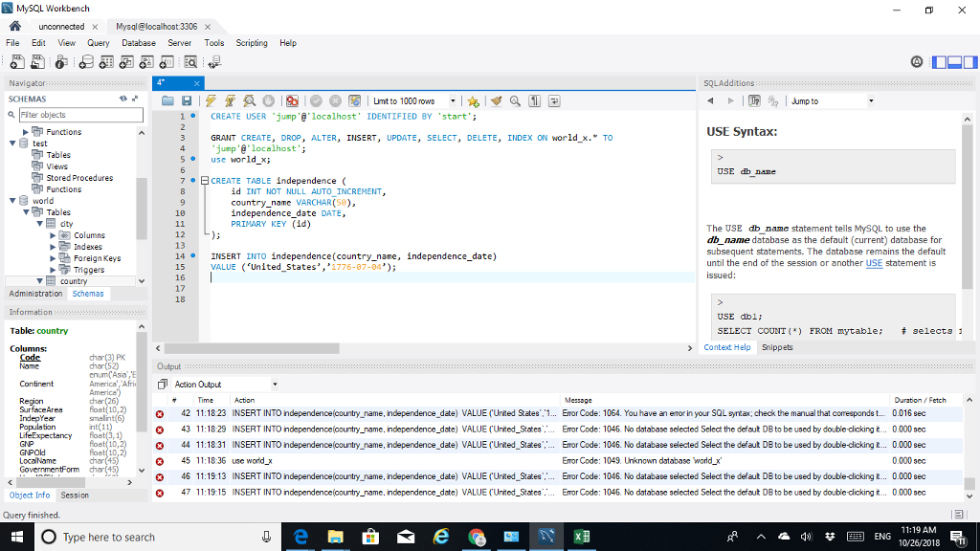Create a new table with toolbar icon

tap(108, 61)
